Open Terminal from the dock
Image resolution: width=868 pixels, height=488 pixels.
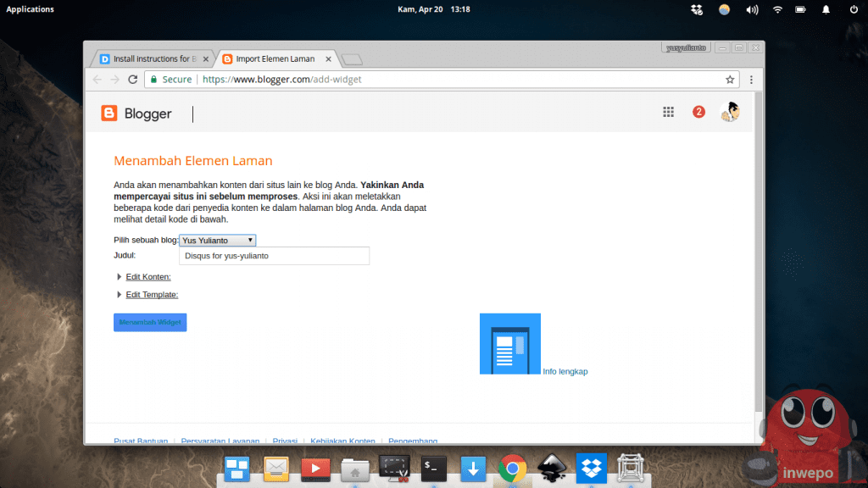(433, 468)
